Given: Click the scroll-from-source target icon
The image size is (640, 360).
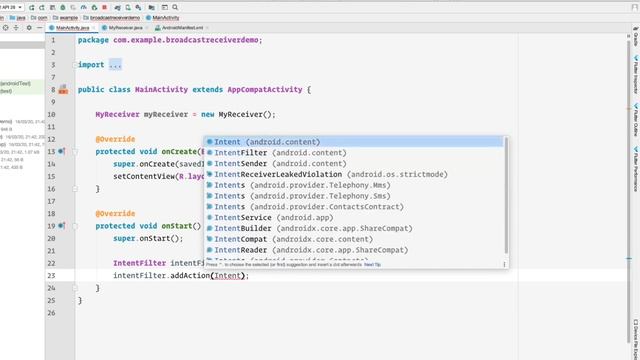Looking at the screenshot, I should (x=5, y=28).
